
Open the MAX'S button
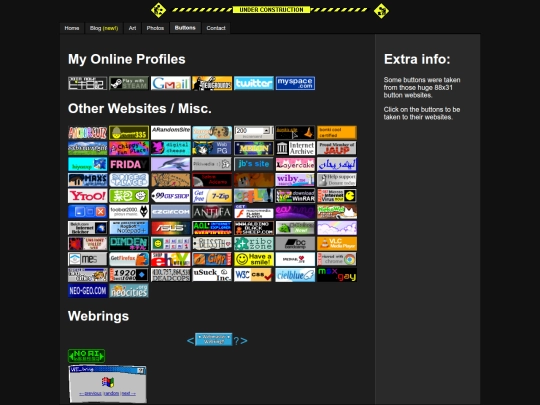coord(87,180)
